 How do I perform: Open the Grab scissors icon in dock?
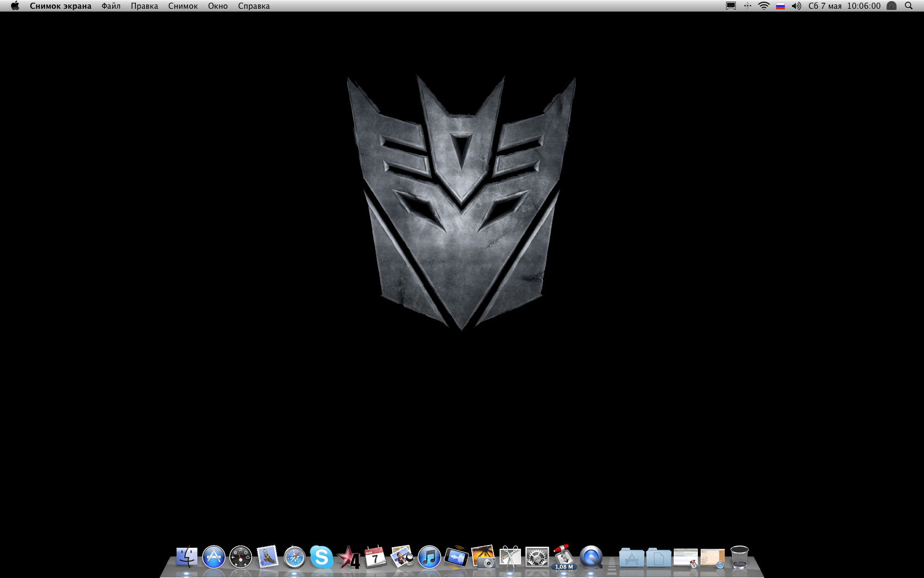(x=510, y=557)
